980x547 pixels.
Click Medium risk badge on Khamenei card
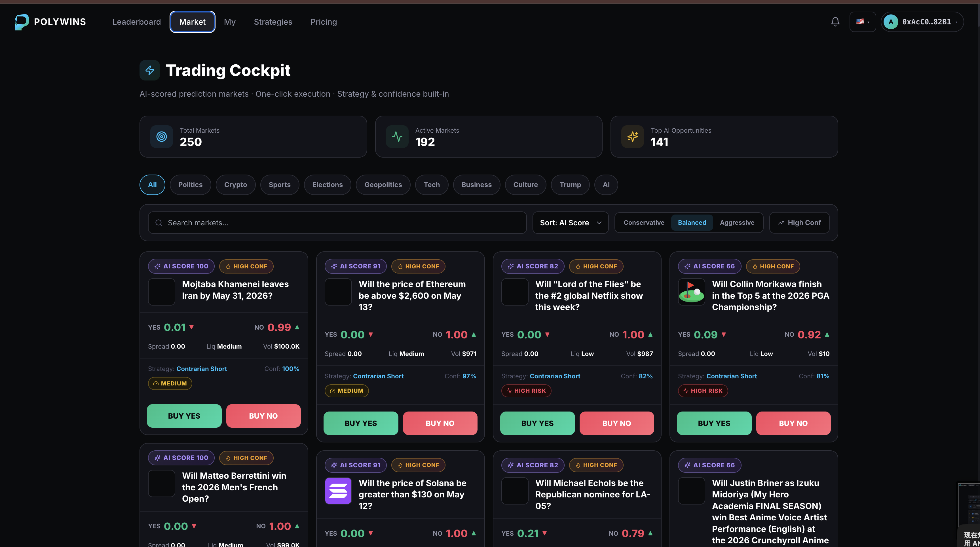point(170,383)
